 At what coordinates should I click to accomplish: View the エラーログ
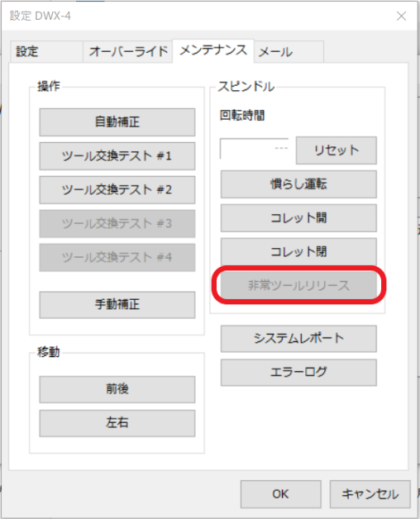tap(298, 373)
